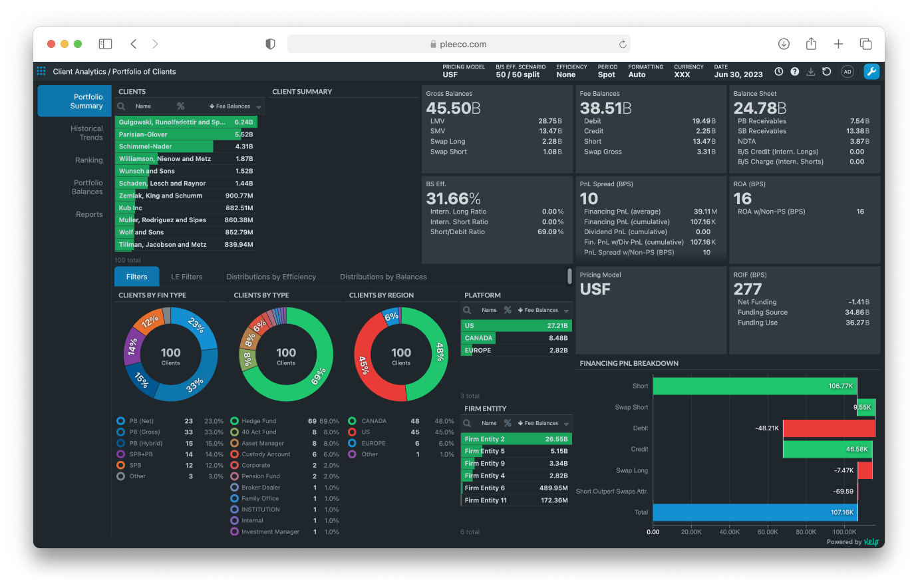The width and height of the screenshot is (918, 588).
Task: Expand the Firm Entity column dropdown arrow
Action: click(x=566, y=424)
